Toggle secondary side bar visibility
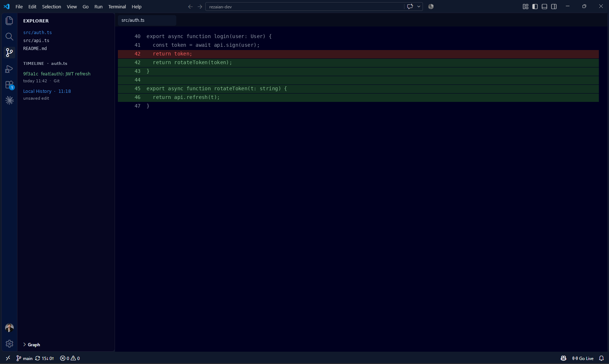This screenshot has width=609, height=364. tap(554, 7)
